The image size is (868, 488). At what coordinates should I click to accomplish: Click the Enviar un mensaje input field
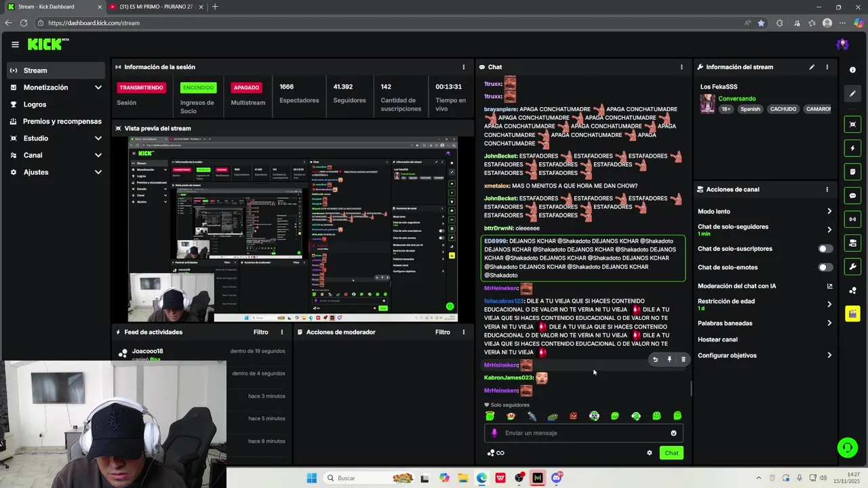584,433
